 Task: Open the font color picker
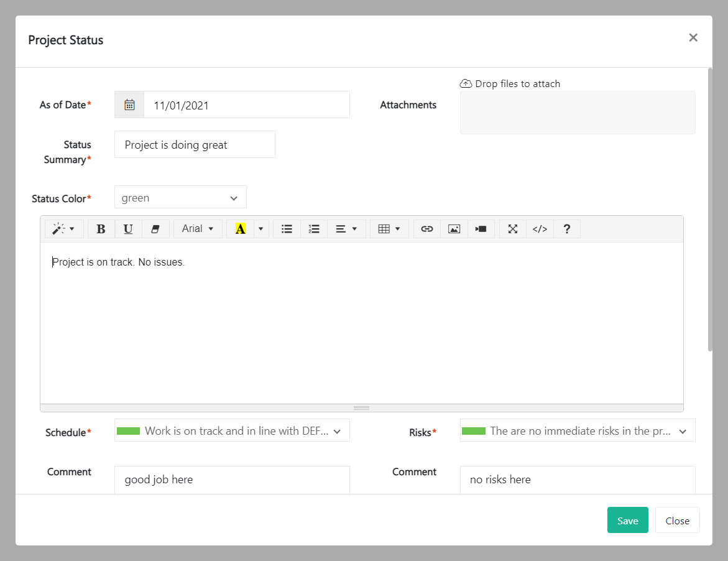[241, 229]
